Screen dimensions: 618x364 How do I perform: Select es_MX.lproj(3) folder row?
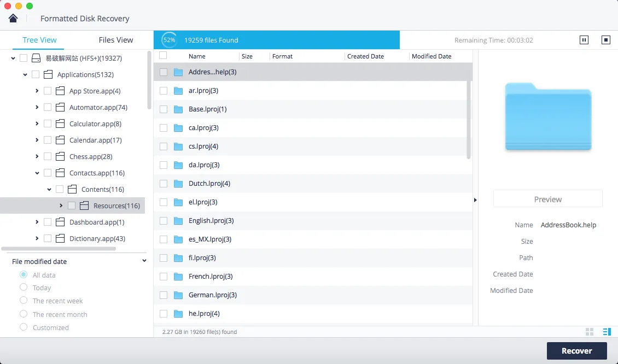pyautogui.click(x=313, y=239)
